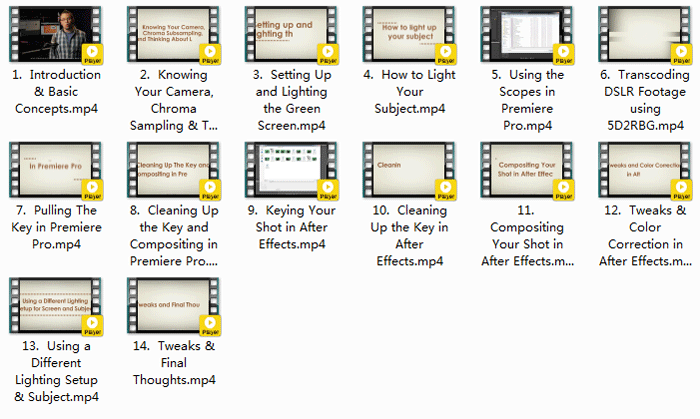The width and height of the screenshot is (700, 419).
Task: Pick video 10 Cleaning Up the Key thumbnail
Action: tap(411, 169)
